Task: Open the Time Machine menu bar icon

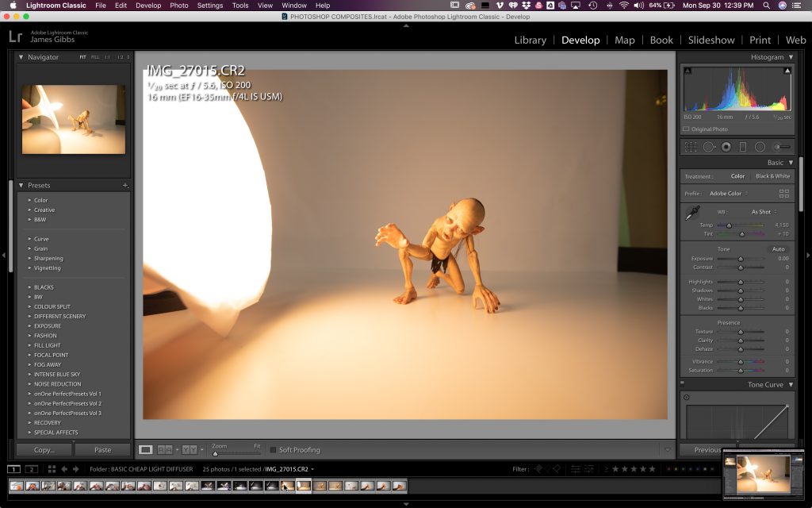Action: click(593, 6)
